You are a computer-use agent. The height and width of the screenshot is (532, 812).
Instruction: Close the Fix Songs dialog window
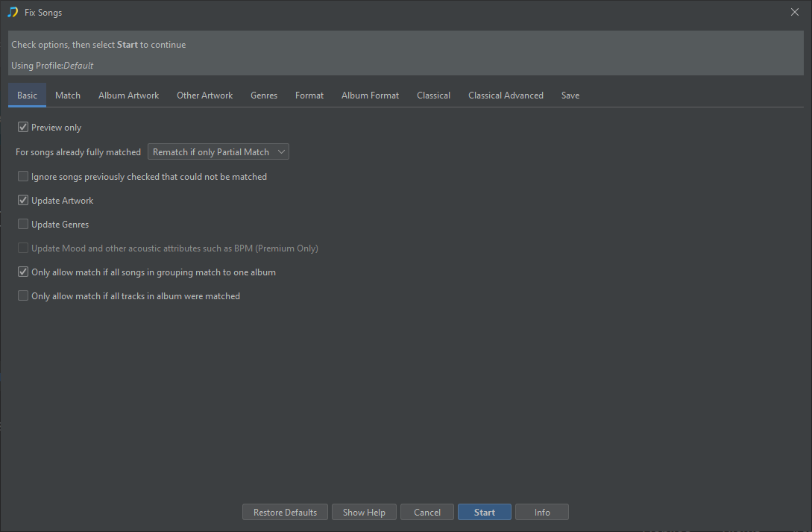[x=794, y=12]
